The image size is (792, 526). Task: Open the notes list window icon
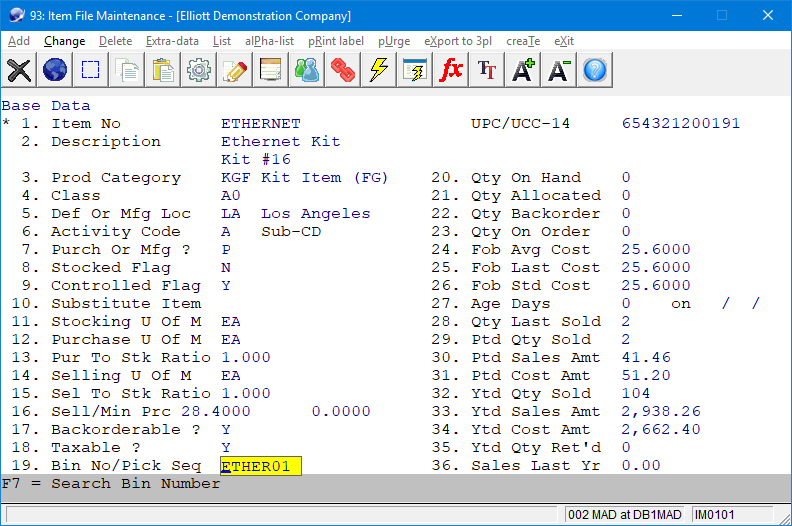(271, 70)
